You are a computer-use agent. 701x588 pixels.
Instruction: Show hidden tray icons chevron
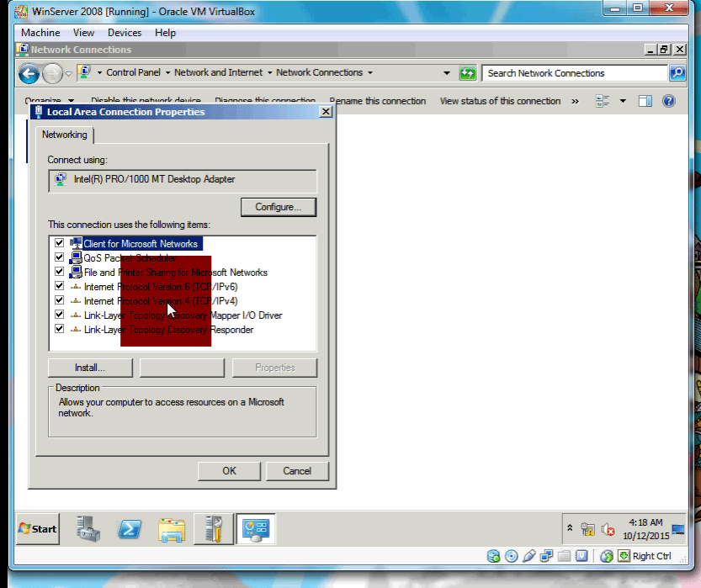pyautogui.click(x=570, y=528)
